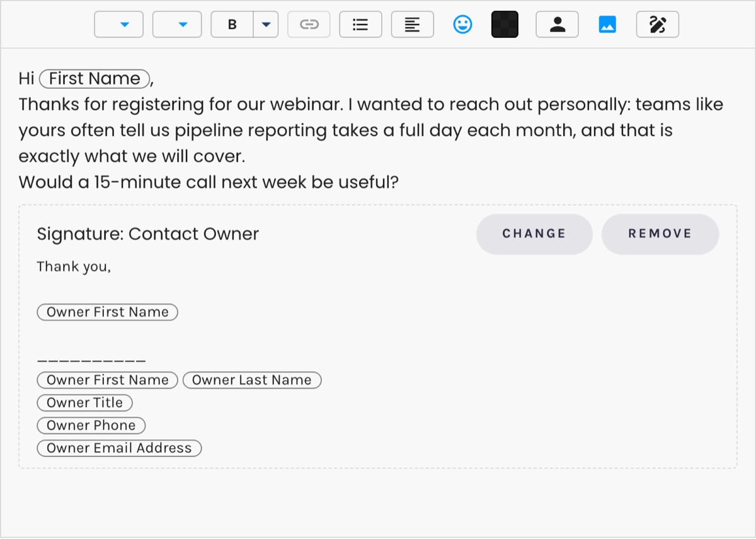The image size is (756, 539).
Task: Click the REMOVE signature button
Action: point(660,234)
